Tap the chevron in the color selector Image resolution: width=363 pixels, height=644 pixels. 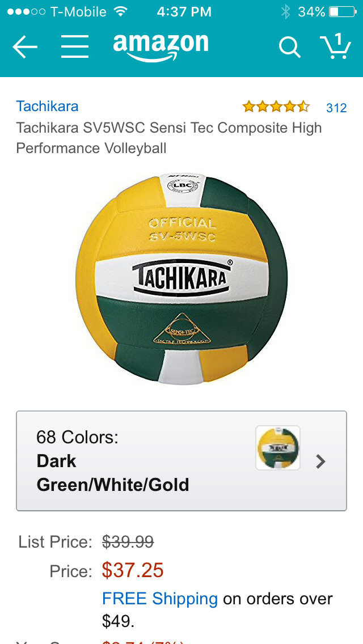[320, 461]
